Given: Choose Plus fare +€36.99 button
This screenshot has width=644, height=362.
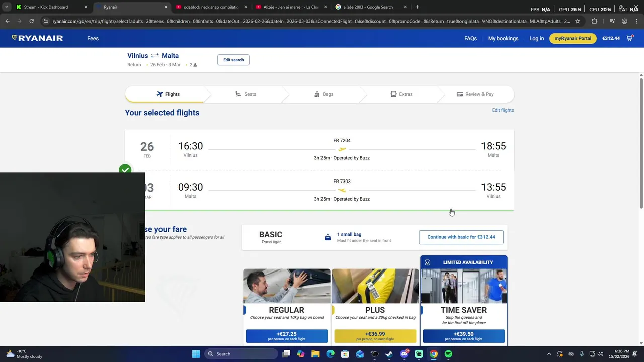Looking at the screenshot, I should tap(375, 336).
